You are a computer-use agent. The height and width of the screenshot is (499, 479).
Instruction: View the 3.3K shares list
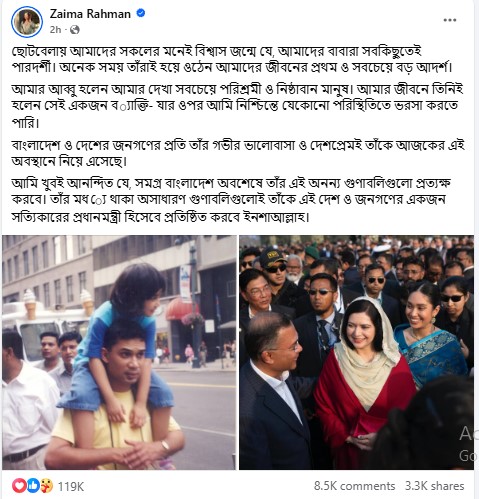(434, 486)
